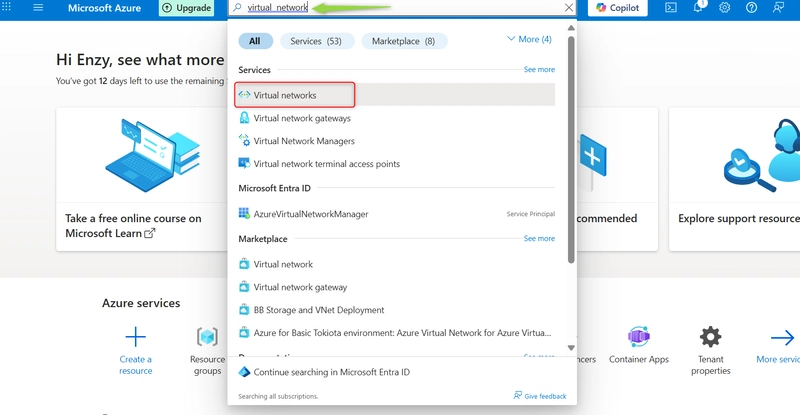Click the scrollbar up arrow
The height and width of the screenshot is (415, 800).
[x=571, y=28]
